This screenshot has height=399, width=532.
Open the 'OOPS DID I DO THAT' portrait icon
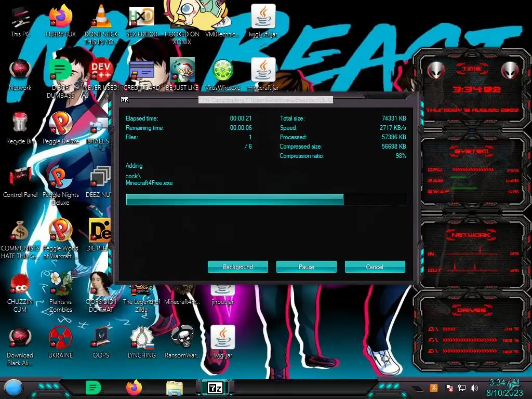pyautogui.click(x=101, y=292)
